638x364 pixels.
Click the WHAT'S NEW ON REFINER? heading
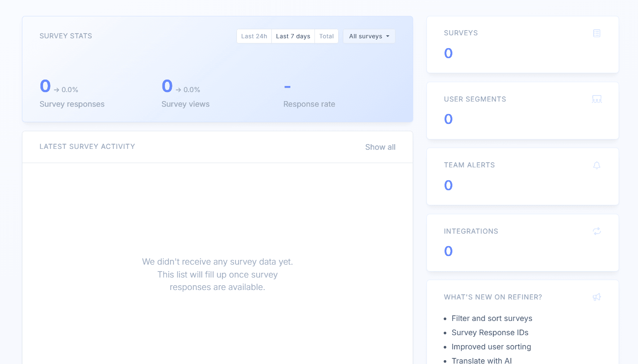[x=493, y=297]
